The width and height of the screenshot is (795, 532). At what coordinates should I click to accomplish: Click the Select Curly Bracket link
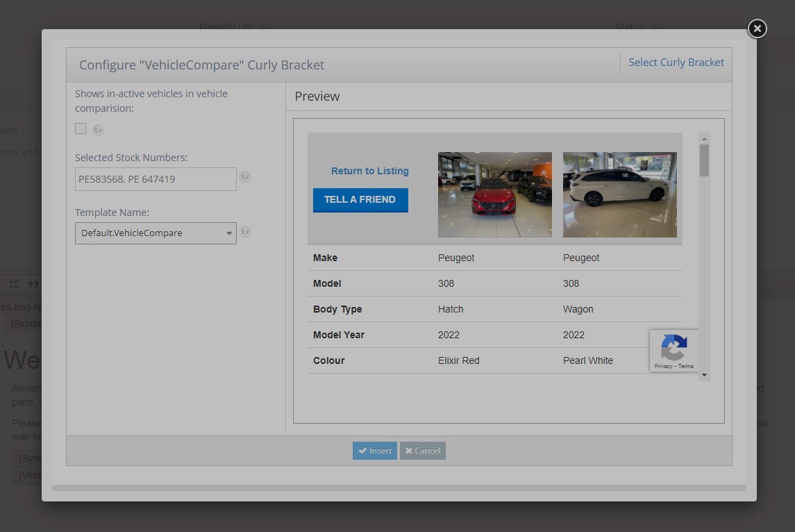click(x=676, y=62)
